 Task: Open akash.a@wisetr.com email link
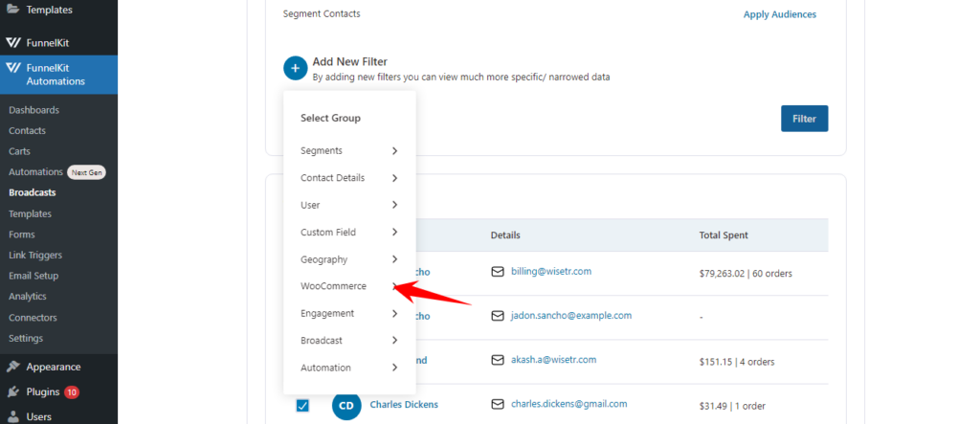tap(553, 360)
